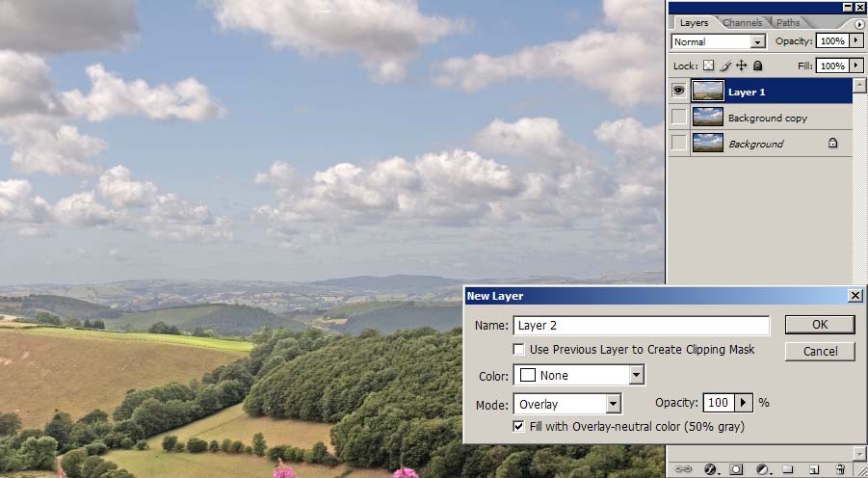
Task: Select the Background layer thumbnail
Action: tap(707, 143)
